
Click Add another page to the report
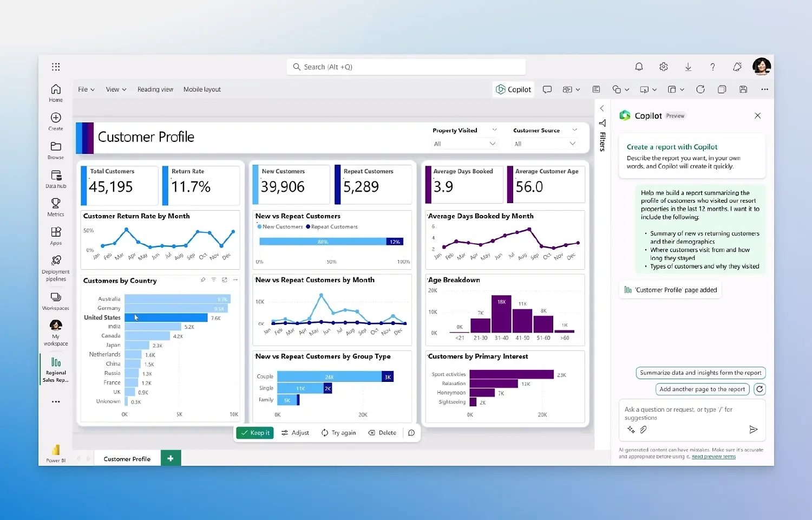tap(702, 389)
